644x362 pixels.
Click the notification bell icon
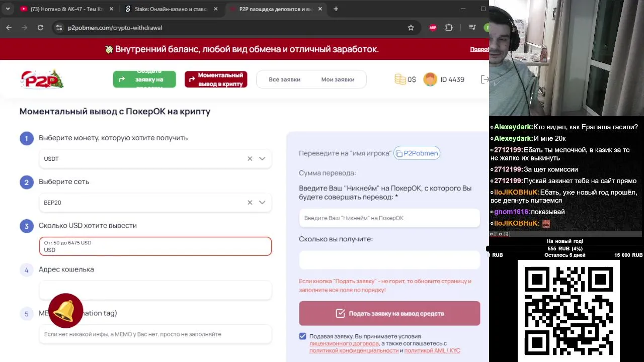(66, 310)
